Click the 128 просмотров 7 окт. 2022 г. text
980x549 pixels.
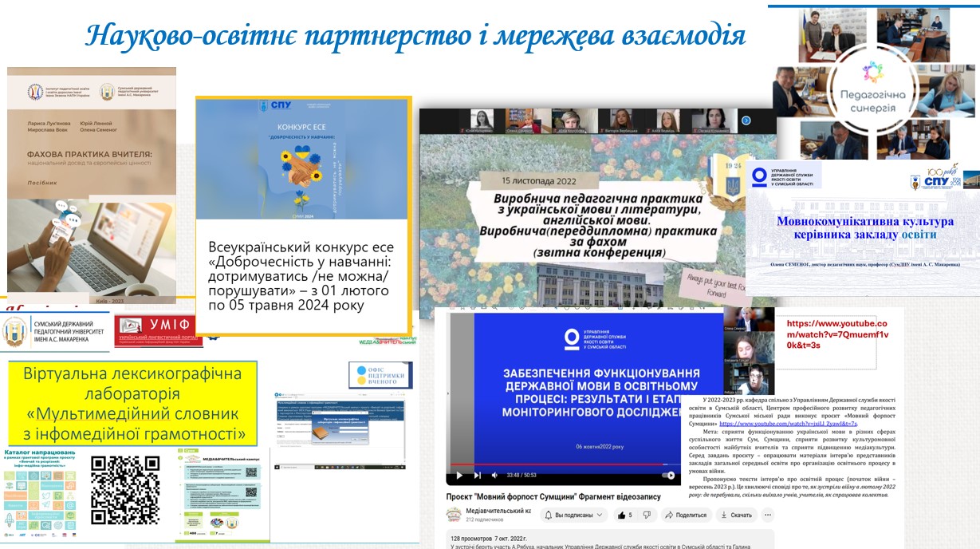click(487, 537)
